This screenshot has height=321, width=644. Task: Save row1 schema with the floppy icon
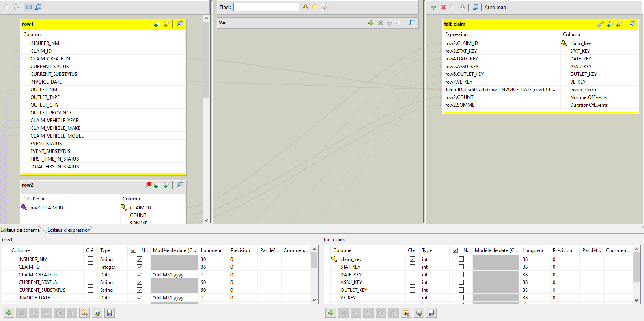pos(109,313)
